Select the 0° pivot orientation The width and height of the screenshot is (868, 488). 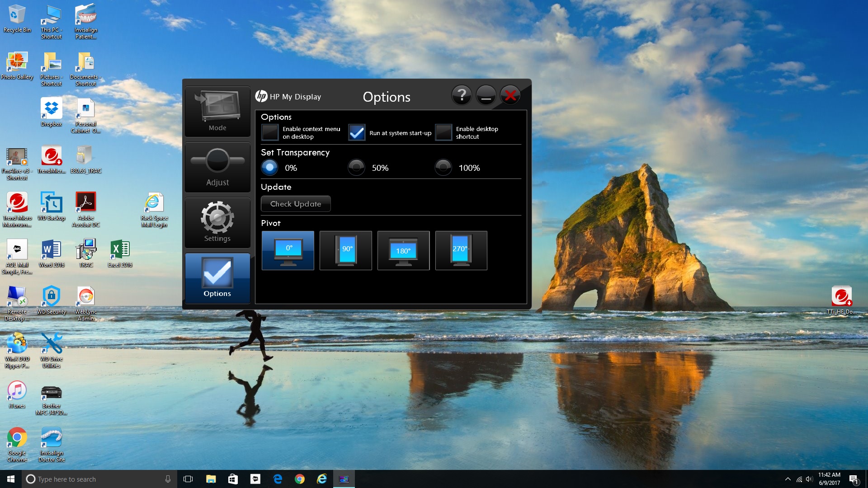(288, 250)
